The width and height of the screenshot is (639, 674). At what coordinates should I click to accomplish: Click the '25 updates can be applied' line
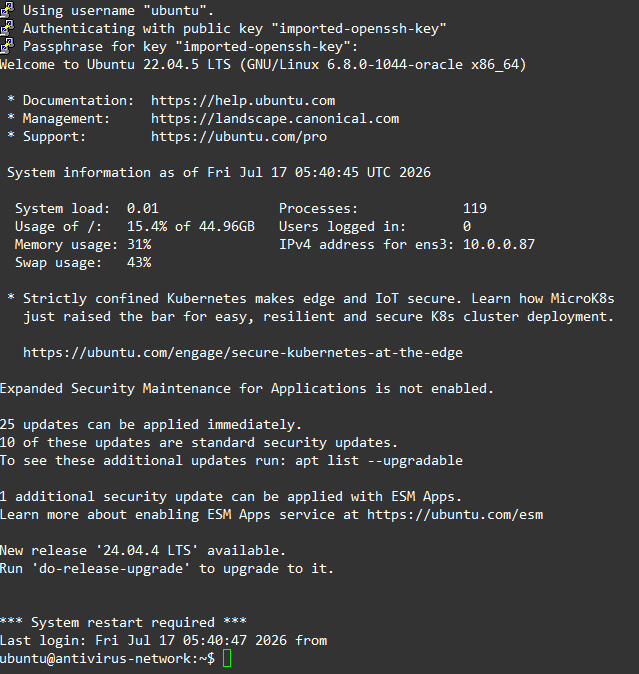pyautogui.click(x=151, y=425)
